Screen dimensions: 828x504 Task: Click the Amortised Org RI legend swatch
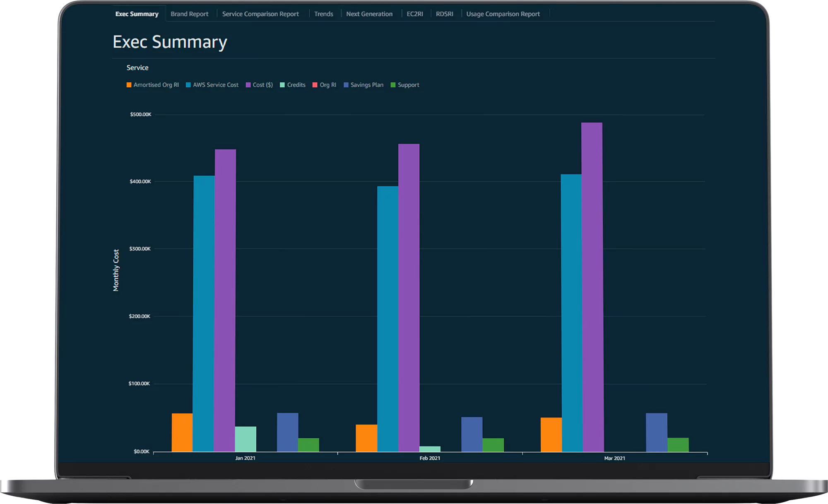[x=129, y=85]
